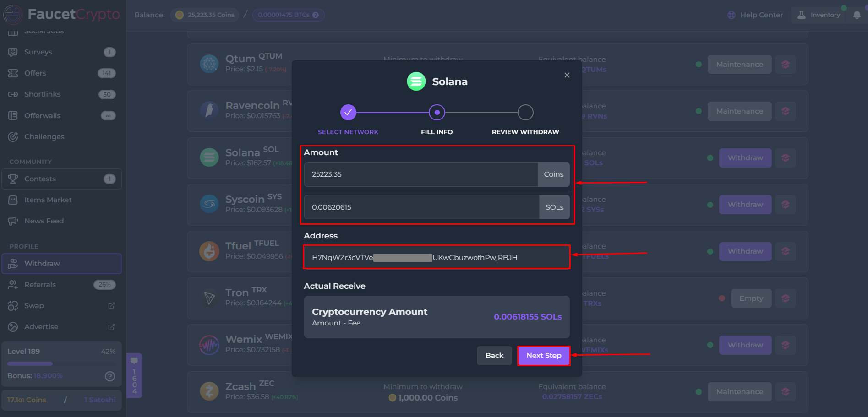Open Contests in sidebar
The width and height of the screenshot is (868, 417).
tap(61, 179)
